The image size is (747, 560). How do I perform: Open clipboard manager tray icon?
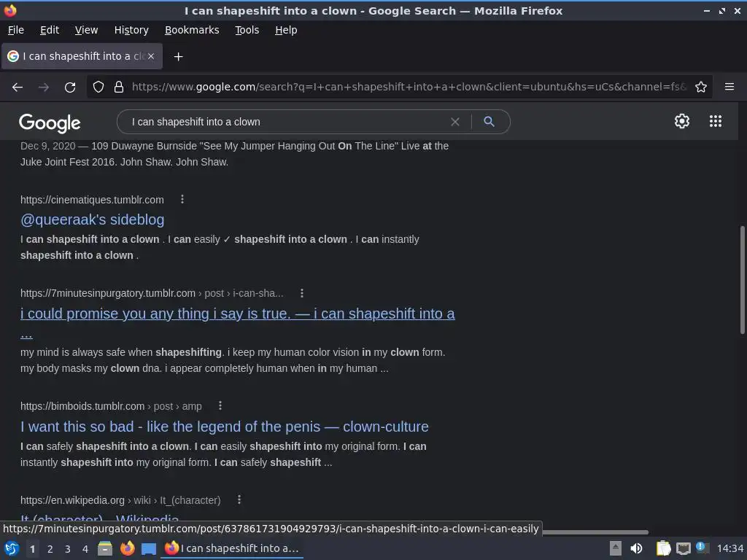click(663, 548)
